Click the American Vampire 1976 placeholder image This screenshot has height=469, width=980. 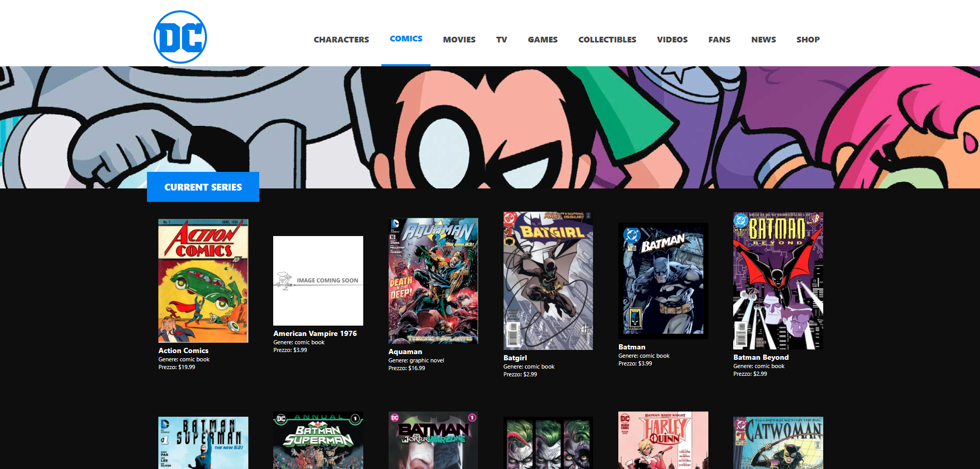point(318,281)
